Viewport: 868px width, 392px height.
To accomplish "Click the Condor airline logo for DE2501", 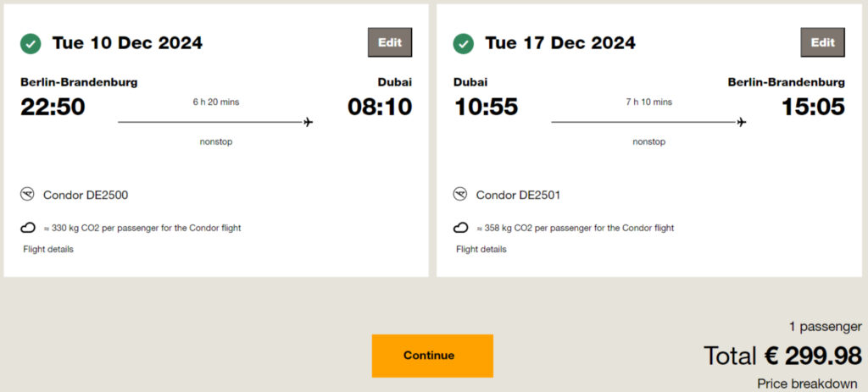I will coord(460,195).
